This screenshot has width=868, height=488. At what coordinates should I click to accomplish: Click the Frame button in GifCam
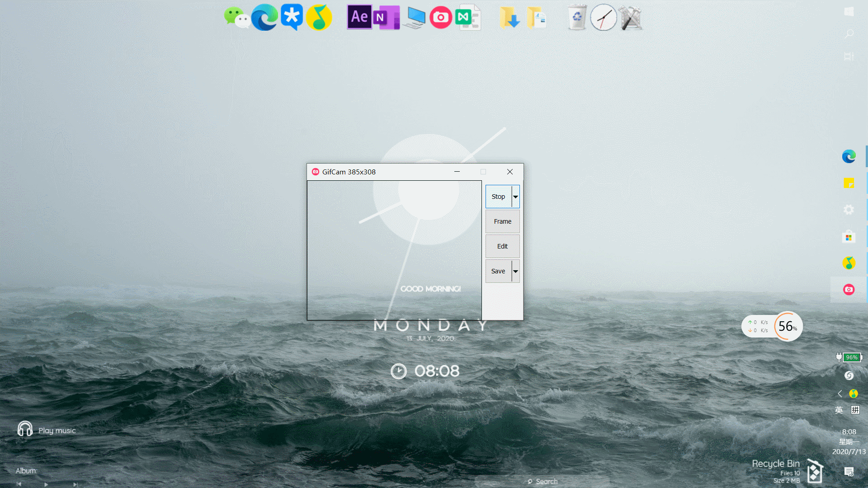[x=503, y=221]
